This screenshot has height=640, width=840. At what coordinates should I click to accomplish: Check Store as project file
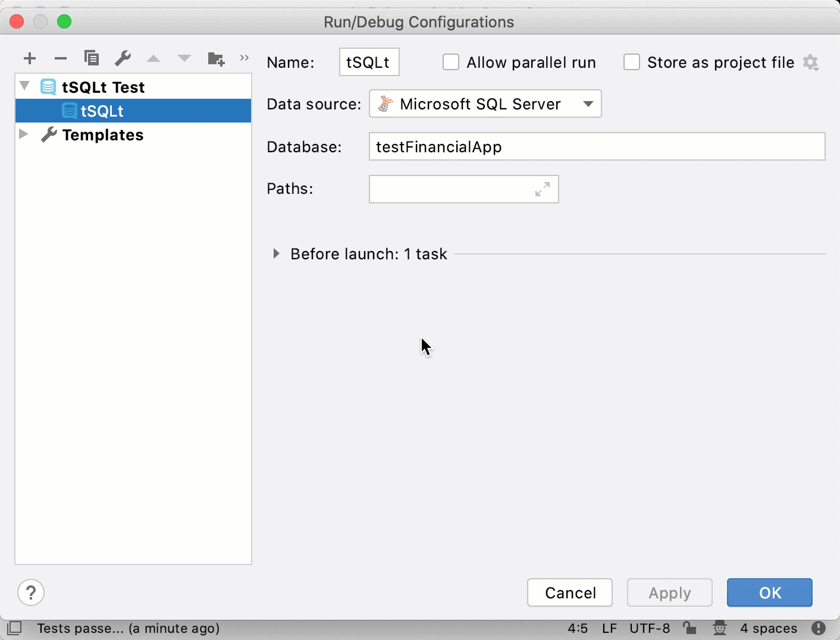(x=632, y=62)
